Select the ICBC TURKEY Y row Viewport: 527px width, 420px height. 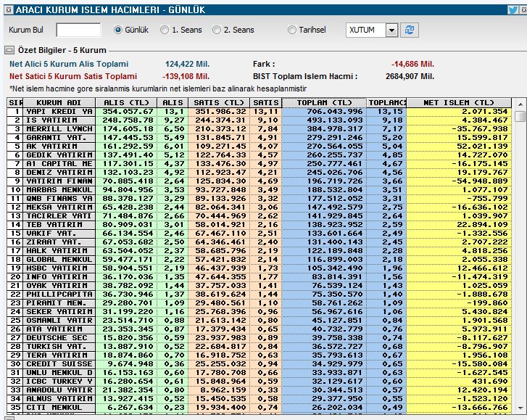point(259,382)
